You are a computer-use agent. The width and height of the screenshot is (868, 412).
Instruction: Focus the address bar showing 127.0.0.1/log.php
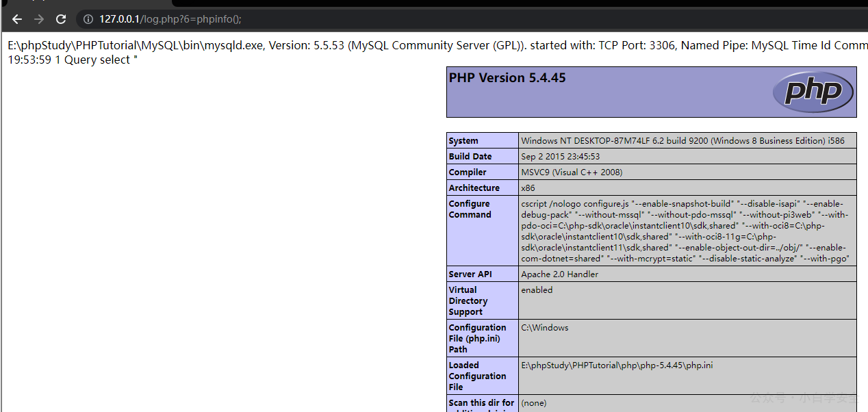click(x=472, y=19)
